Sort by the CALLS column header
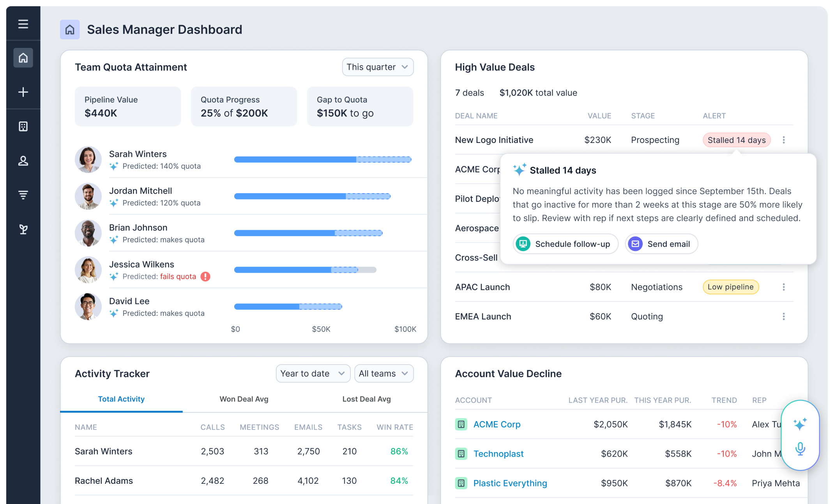 click(x=212, y=427)
